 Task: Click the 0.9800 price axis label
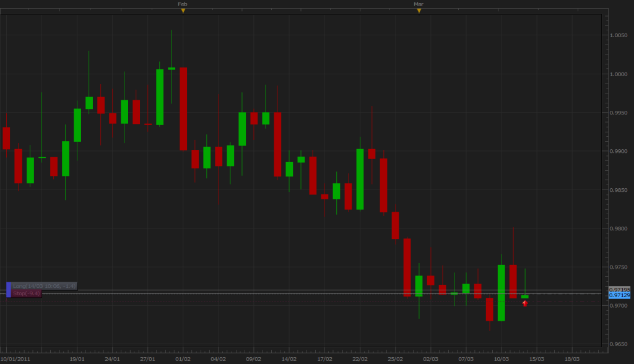(x=619, y=228)
